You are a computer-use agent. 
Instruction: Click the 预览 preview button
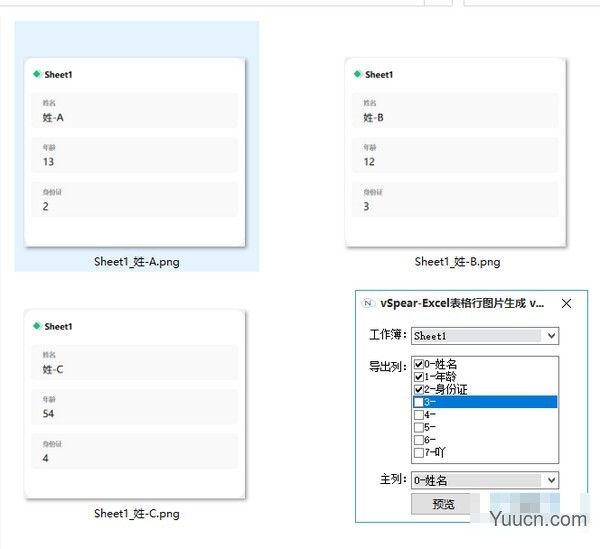click(443, 504)
